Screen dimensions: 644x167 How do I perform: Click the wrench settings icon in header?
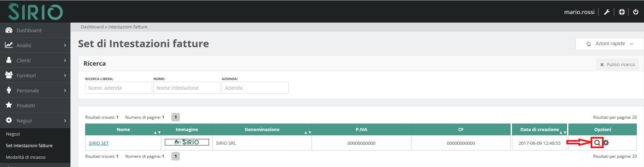click(607, 12)
